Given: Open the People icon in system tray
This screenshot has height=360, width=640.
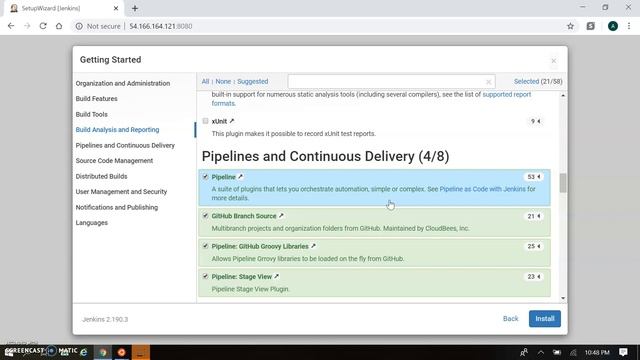Looking at the screenshot, I should [524, 352].
